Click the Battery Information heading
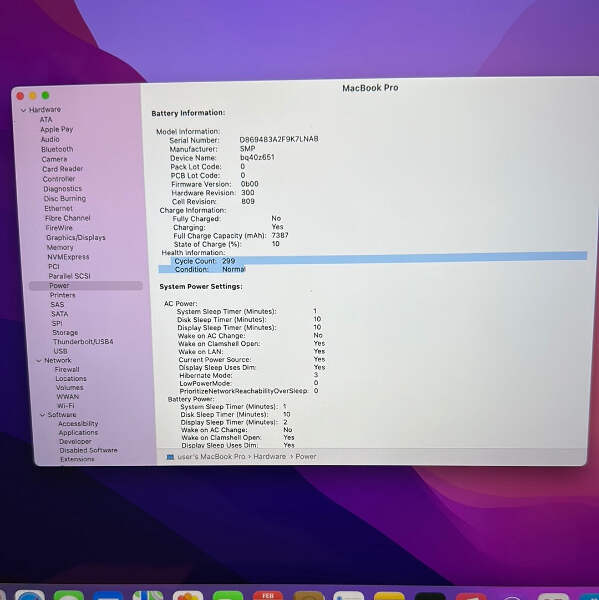The width and height of the screenshot is (599, 600). [188, 113]
